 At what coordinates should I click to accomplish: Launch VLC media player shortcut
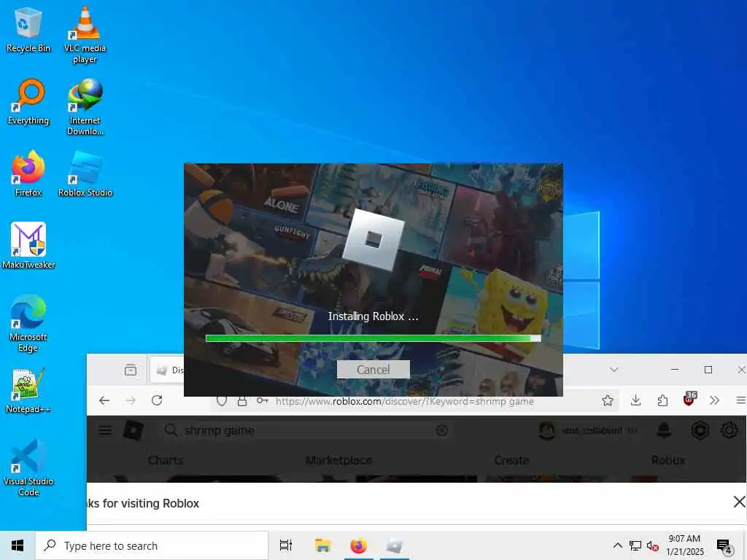tap(85, 34)
